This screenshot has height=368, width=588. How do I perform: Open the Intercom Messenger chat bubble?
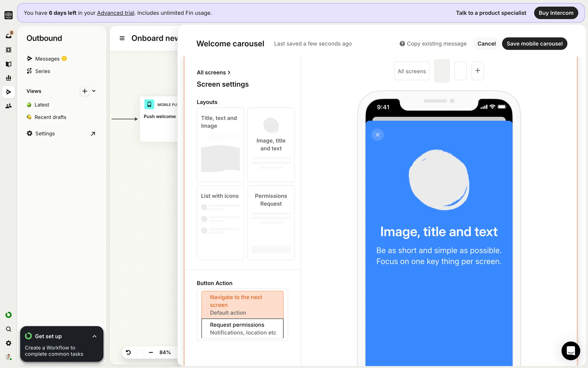tap(571, 351)
